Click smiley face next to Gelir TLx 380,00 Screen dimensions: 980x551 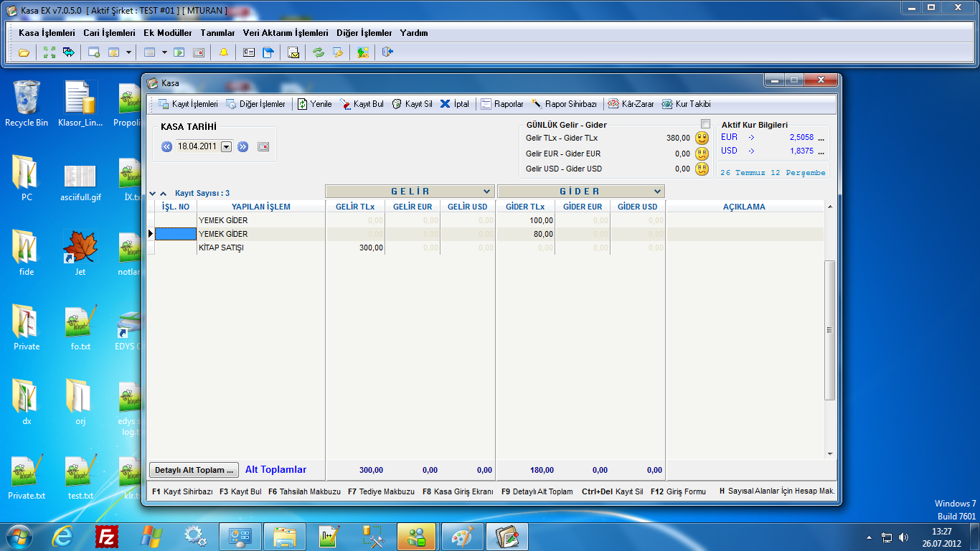pyautogui.click(x=702, y=138)
